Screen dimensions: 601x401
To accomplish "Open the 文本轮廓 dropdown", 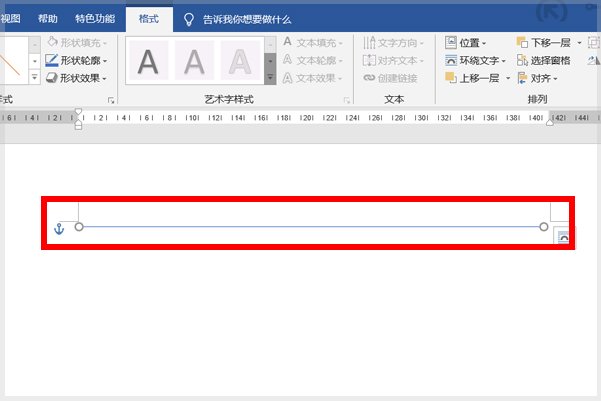I will [x=313, y=60].
